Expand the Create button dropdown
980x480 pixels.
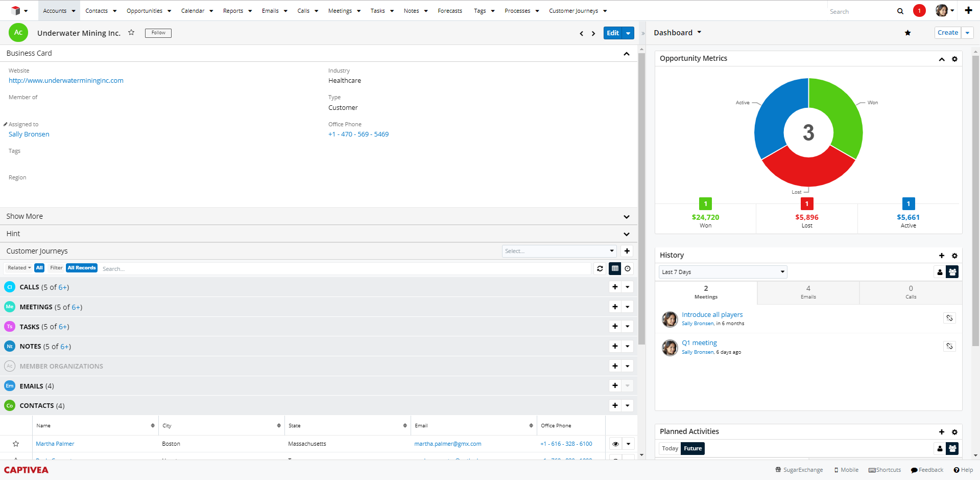coord(967,33)
